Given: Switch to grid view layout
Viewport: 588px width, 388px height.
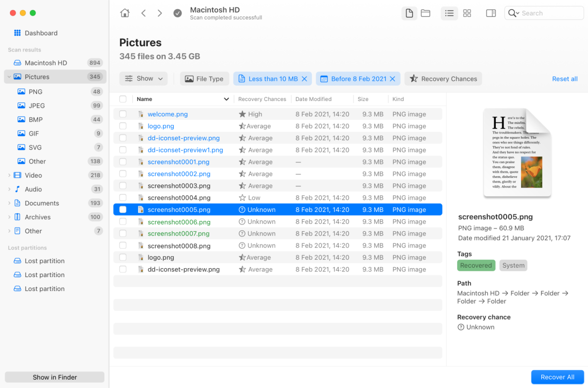Looking at the screenshot, I should tap(467, 13).
